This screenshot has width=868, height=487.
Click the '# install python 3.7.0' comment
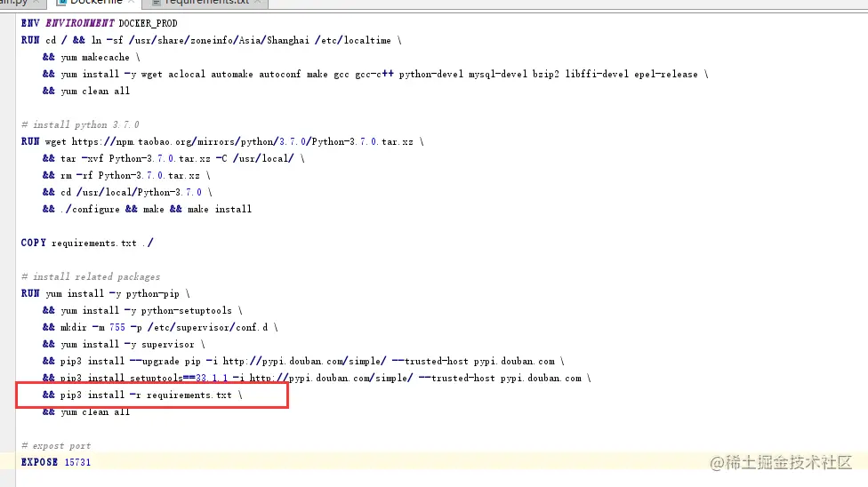point(80,125)
